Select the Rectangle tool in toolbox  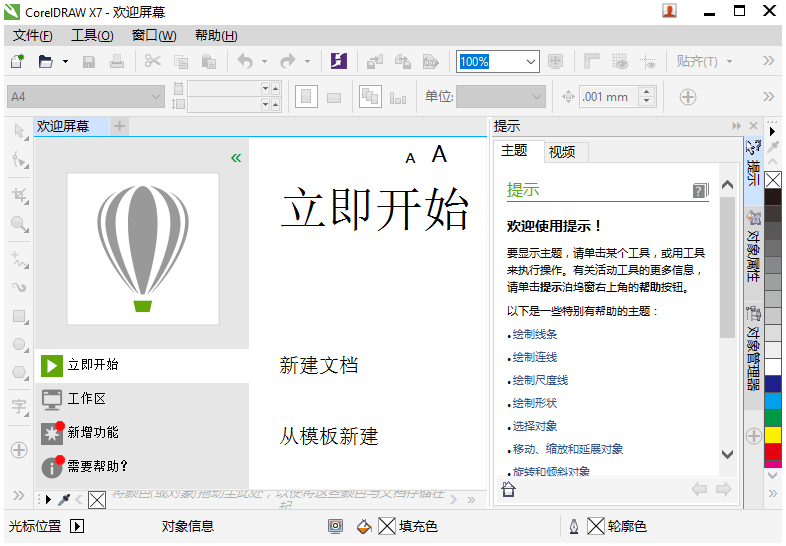click(x=20, y=316)
